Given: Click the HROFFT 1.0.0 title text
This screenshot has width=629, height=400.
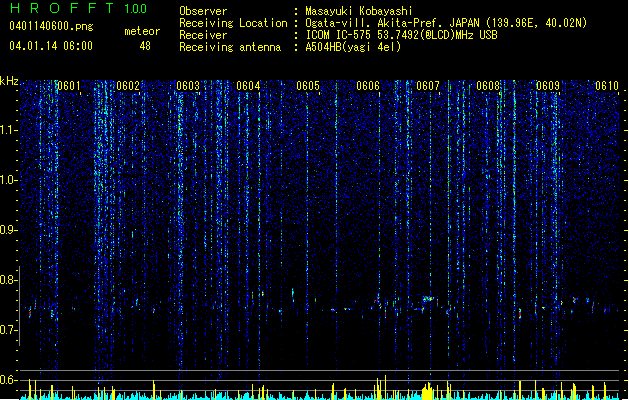Looking at the screenshot, I should coord(79,8).
